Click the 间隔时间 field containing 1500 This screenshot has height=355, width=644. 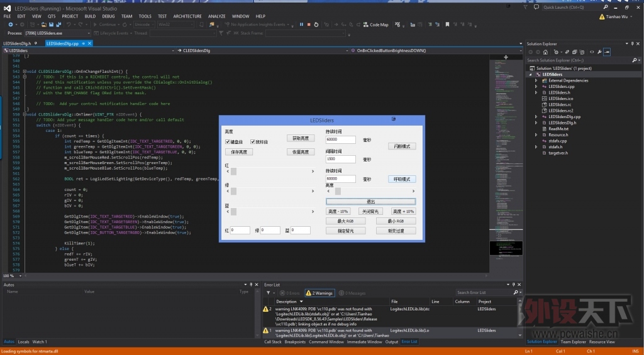(x=340, y=160)
